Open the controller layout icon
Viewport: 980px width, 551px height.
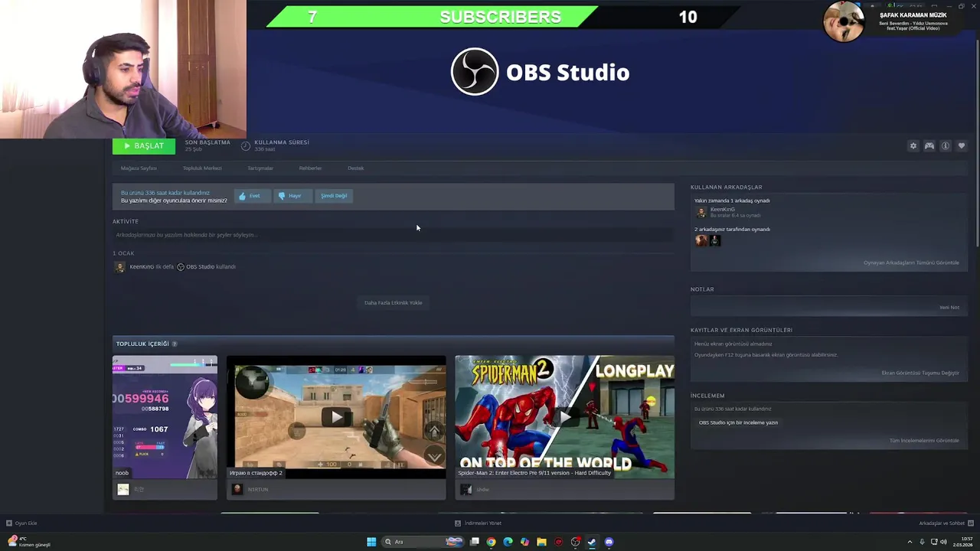929,146
